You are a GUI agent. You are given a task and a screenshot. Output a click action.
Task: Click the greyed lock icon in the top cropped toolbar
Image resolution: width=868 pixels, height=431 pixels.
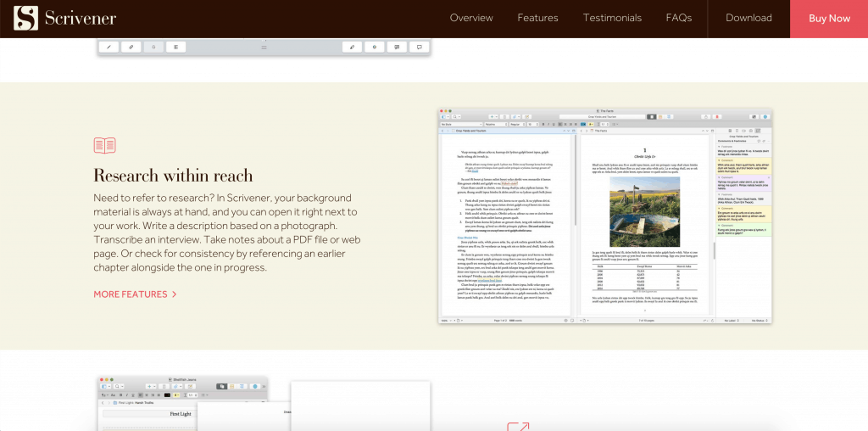[153, 48]
